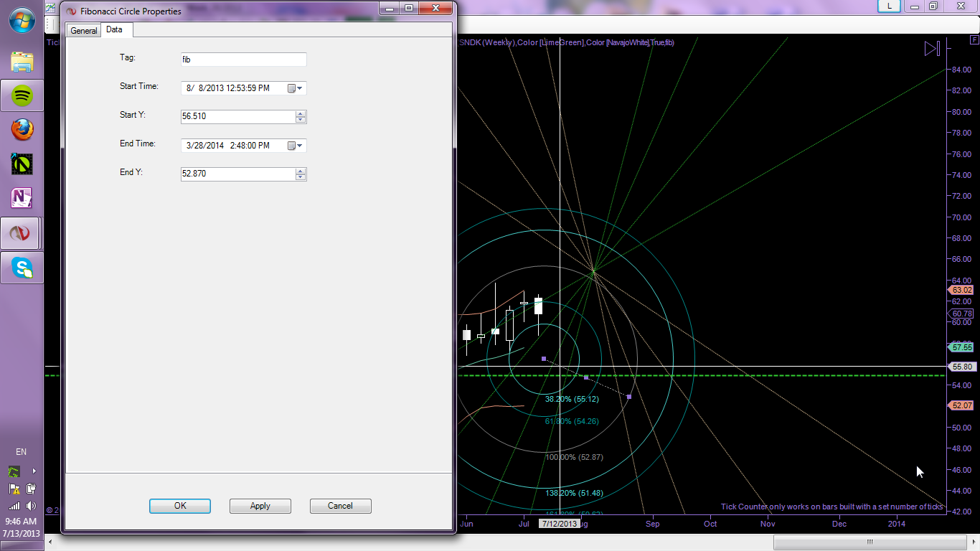This screenshot has height=551, width=980.
Task: Decrease the End Y value
Action: point(301,177)
